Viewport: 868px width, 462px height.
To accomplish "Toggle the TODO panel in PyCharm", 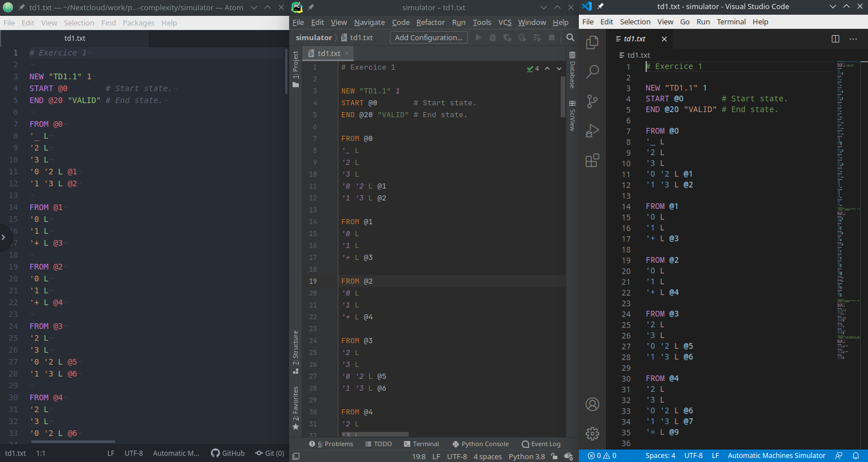I will (x=378, y=444).
